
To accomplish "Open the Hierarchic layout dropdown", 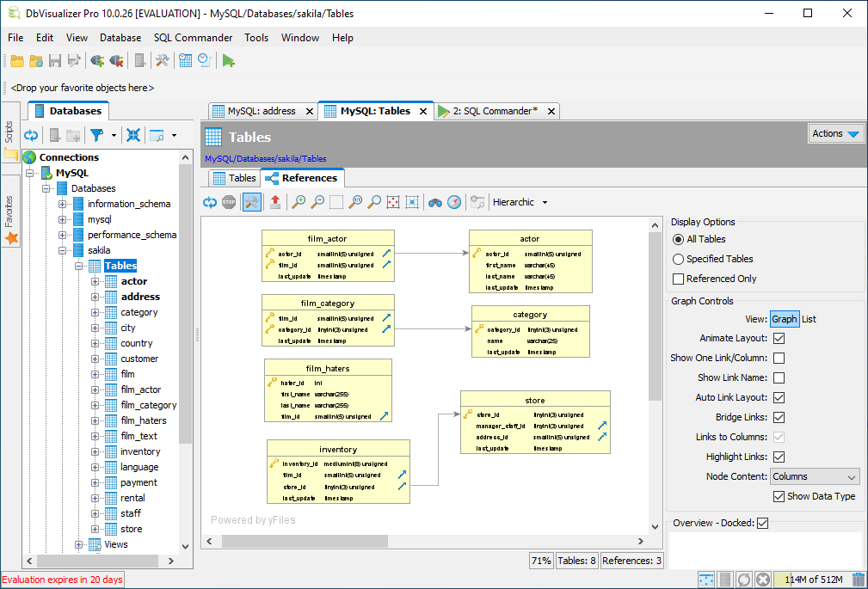I will click(x=520, y=203).
